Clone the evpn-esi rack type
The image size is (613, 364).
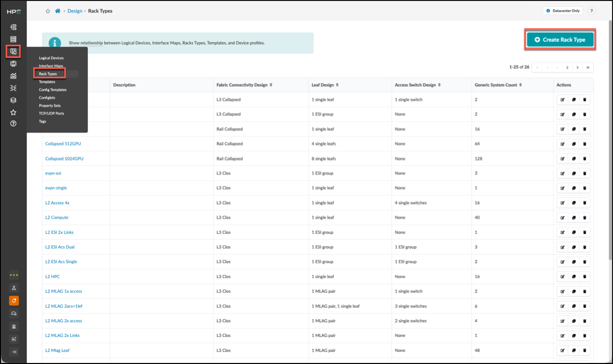[x=574, y=173]
